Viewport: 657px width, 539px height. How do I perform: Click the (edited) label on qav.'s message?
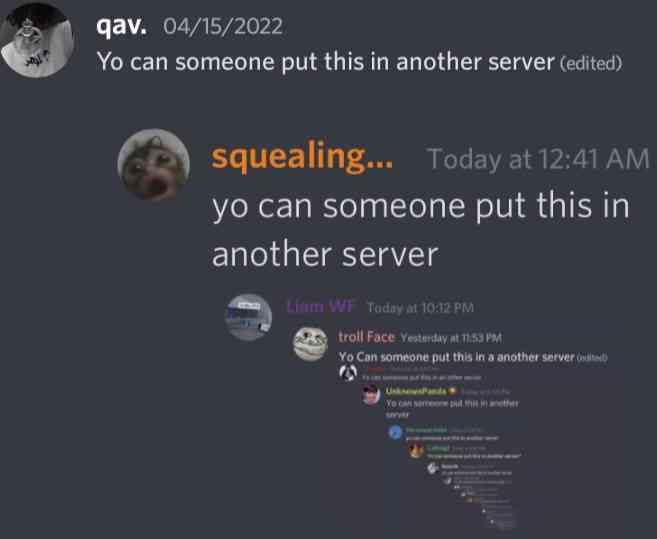(591, 63)
